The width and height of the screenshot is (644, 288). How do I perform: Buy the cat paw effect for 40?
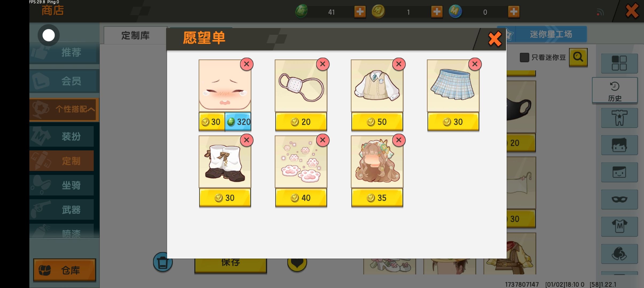coord(301,198)
